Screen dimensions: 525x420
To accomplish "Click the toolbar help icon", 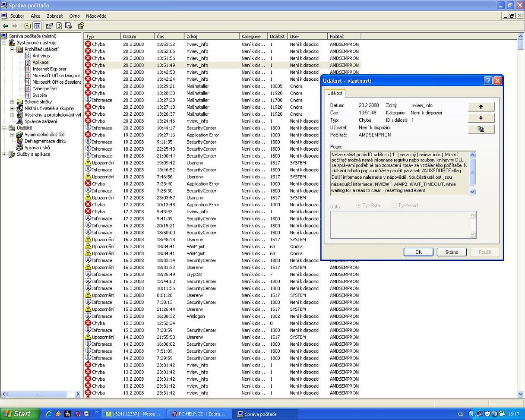I will [x=81, y=26].
